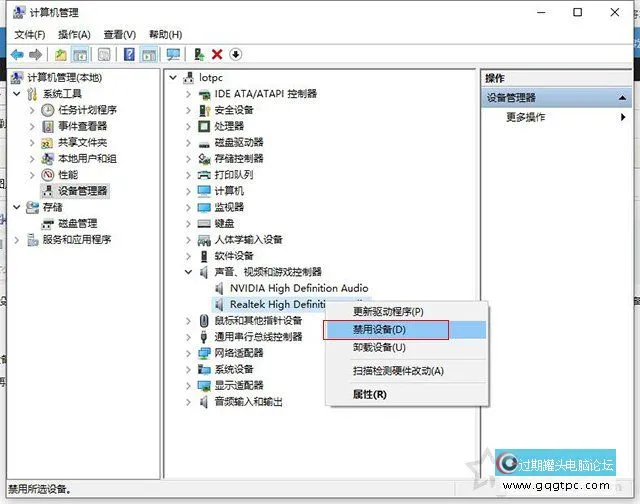Expand the 服务和应用程序 node
The width and height of the screenshot is (640, 504).
pos(17,240)
